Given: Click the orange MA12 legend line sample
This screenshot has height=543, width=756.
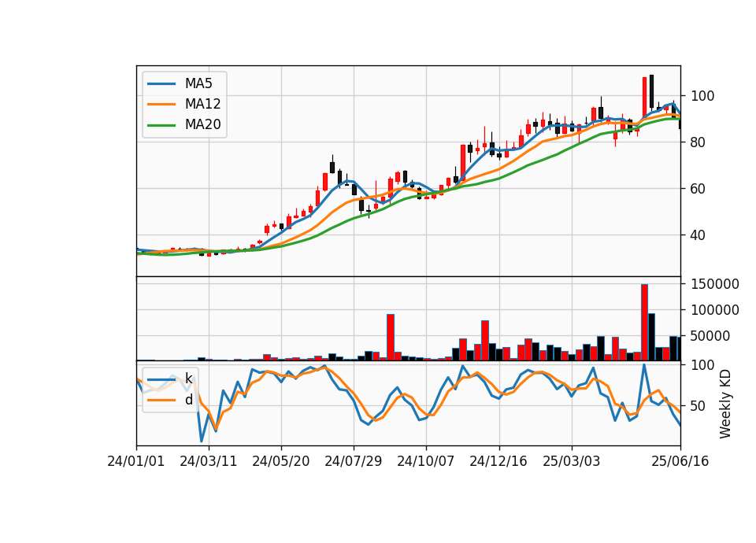Looking at the screenshot, I should pyautogui.click(x=161, y=104).
